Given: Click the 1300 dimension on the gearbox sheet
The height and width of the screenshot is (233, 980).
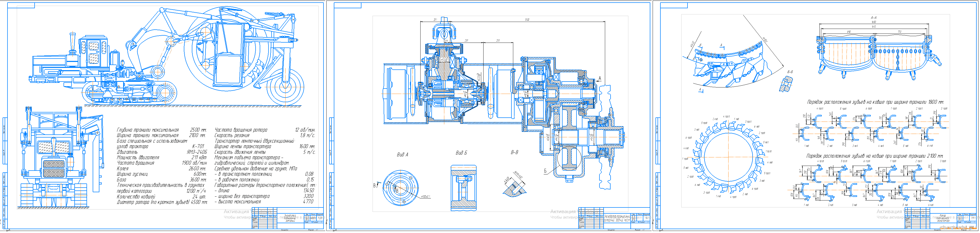Looking at the screenshot, I should 526,20.
